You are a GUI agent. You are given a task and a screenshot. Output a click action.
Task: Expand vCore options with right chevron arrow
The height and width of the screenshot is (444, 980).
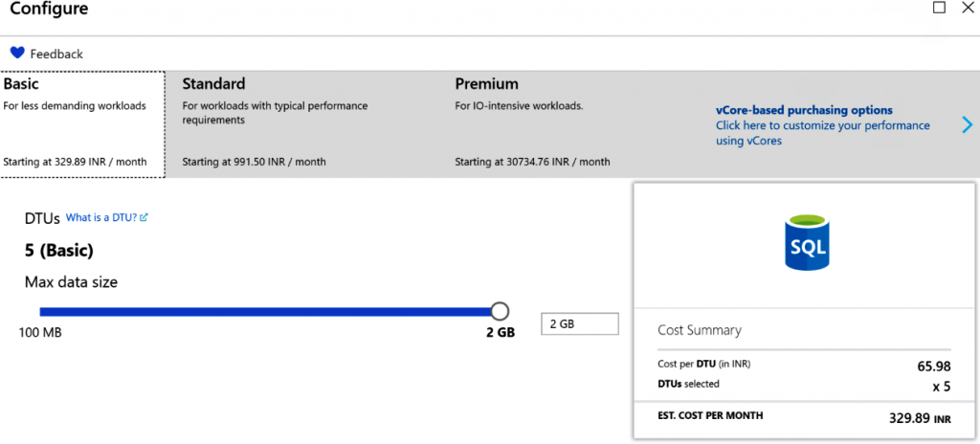(967, 124)
